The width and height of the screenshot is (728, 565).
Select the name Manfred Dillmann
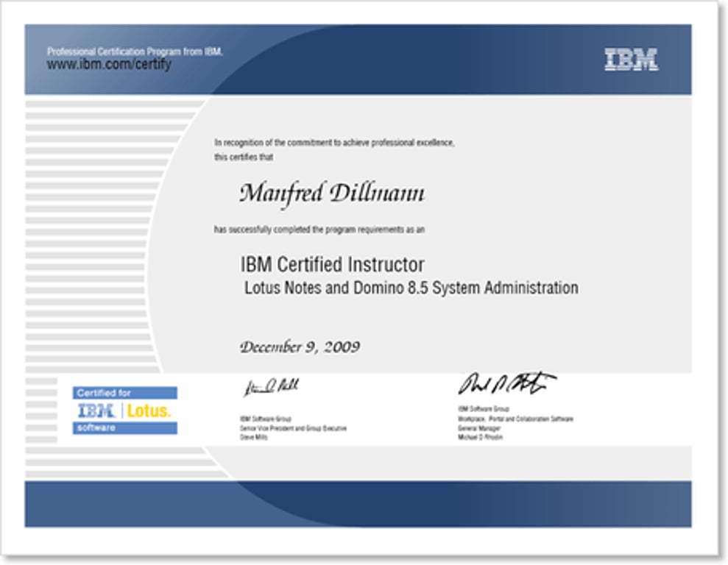332,193
